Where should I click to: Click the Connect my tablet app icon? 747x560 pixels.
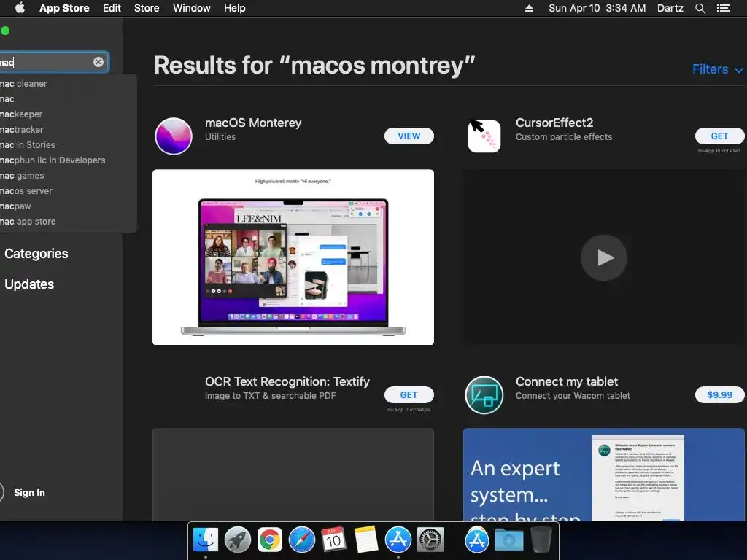pos(484,394)
